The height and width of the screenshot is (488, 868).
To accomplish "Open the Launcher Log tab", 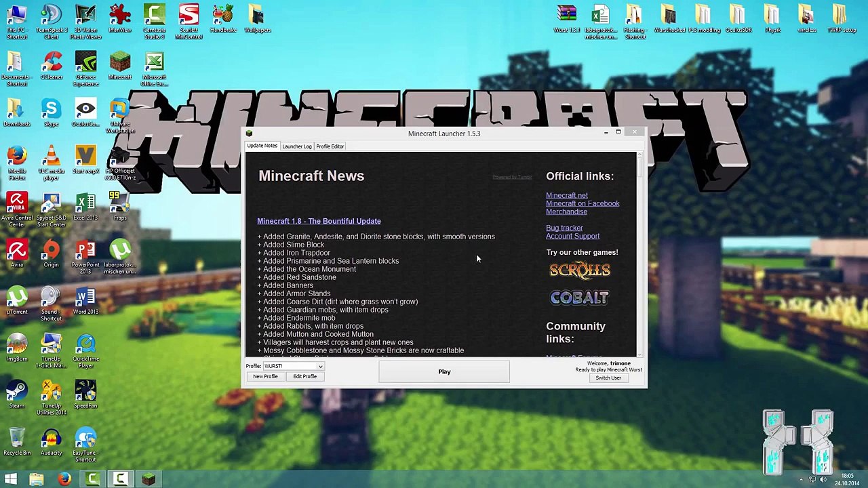I will point(296,146).
